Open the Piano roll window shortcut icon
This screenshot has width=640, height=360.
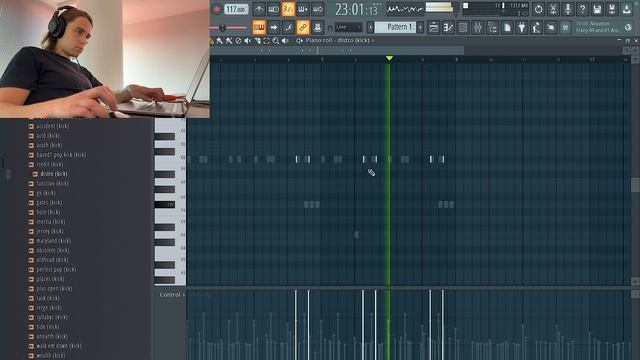coord(448,27)
